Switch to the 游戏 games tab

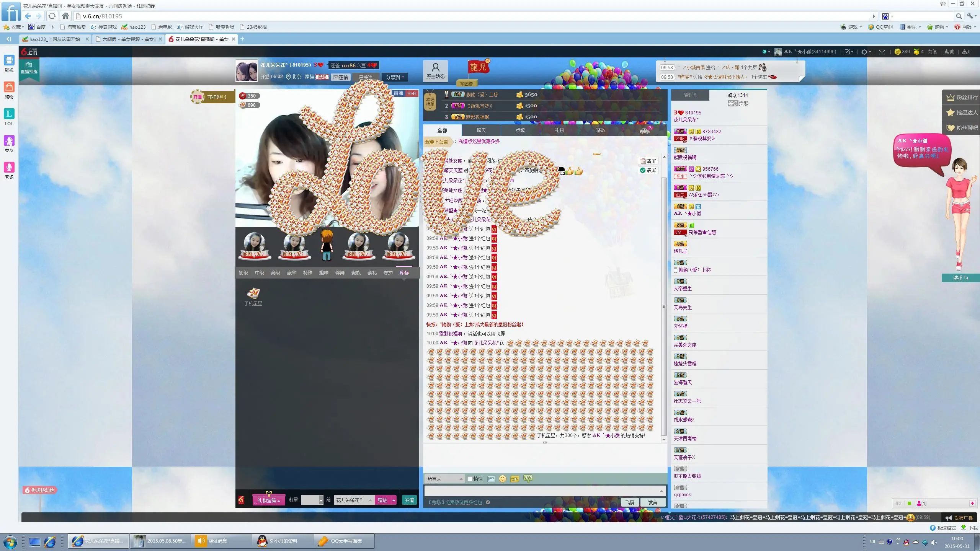coord(601,130)
